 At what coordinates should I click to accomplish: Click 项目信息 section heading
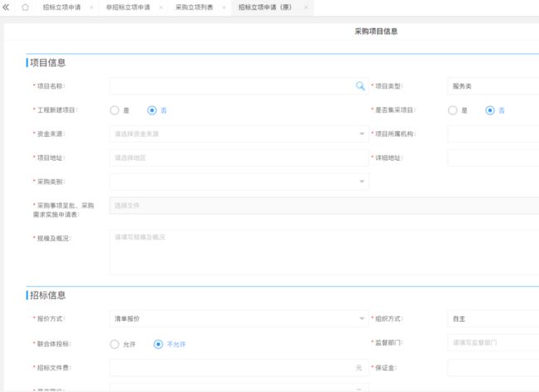47,62
